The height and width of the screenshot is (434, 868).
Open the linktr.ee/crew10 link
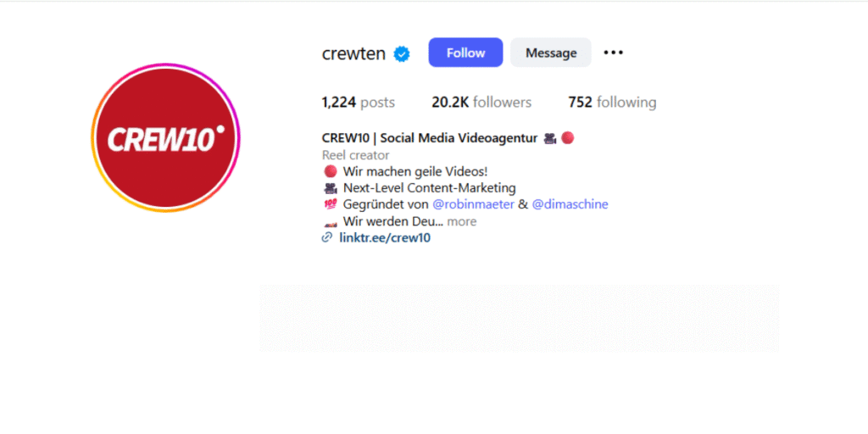point(385,238)
